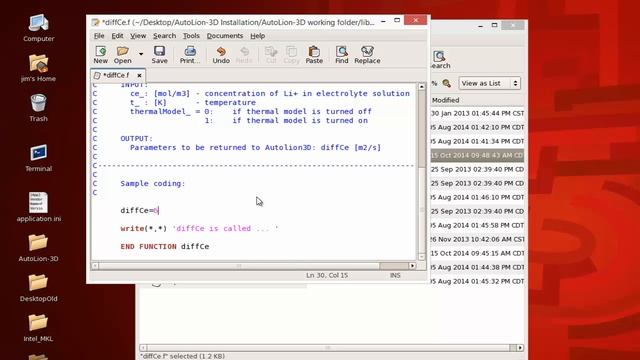
Task: Click file manager horizontal scroll left arrow
Action: 143,348
